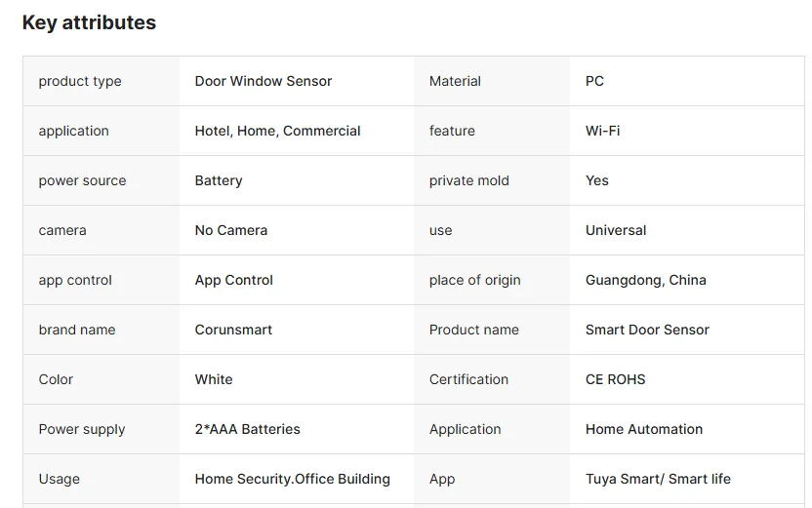812x508 pixels.
Task: Click the Corunsmart brand name
Action: click(233, 330)
